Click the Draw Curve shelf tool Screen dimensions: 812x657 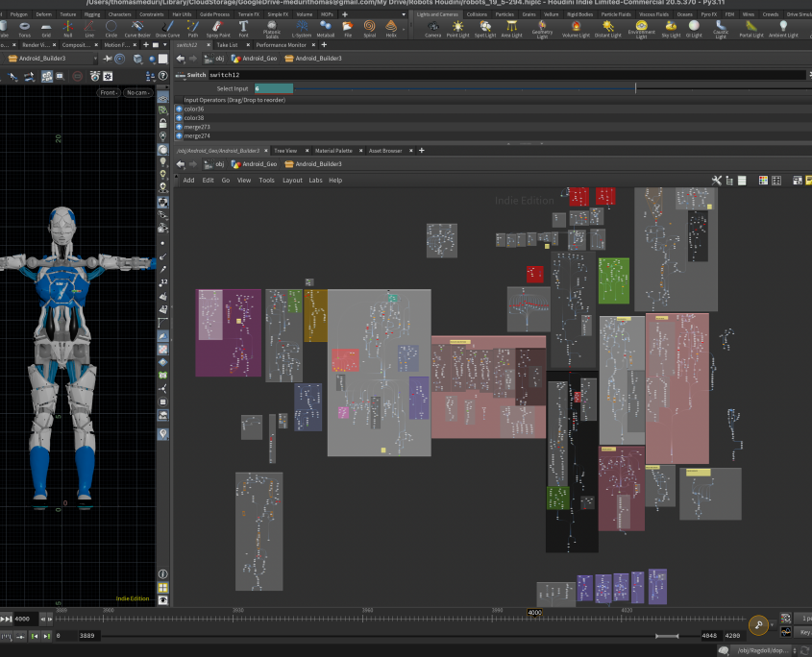tap(167, 27)
